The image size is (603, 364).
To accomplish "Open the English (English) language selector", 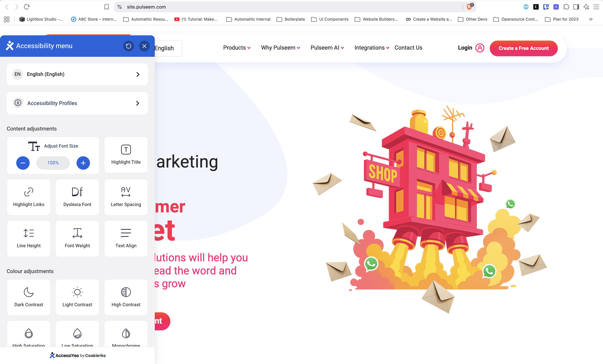I will (x=77, y=74).
